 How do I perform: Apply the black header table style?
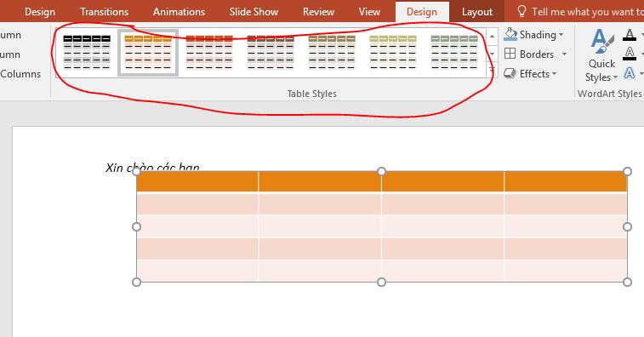tap(87, 53)
